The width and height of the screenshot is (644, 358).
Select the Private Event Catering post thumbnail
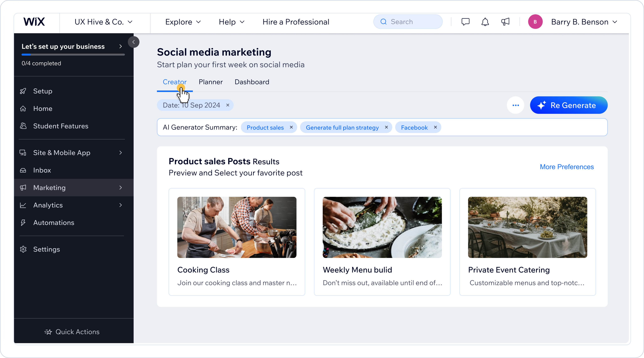tap(527, 227)
